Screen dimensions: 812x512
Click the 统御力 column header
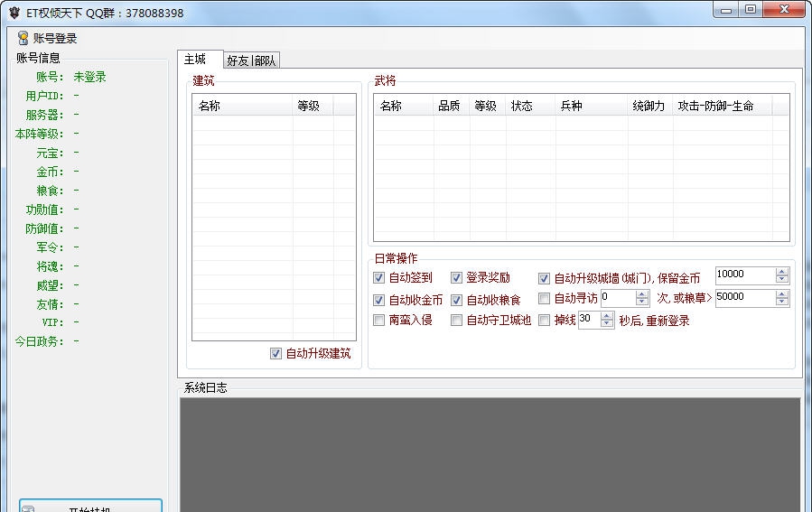(x=650, y=106)
